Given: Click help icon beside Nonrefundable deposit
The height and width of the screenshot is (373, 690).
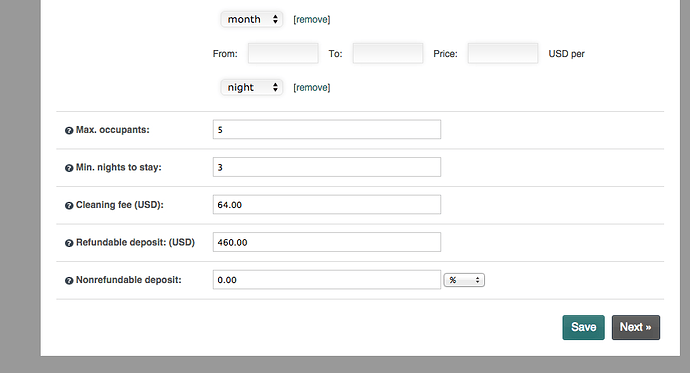Looking at the screenshot, I should 69,281.
